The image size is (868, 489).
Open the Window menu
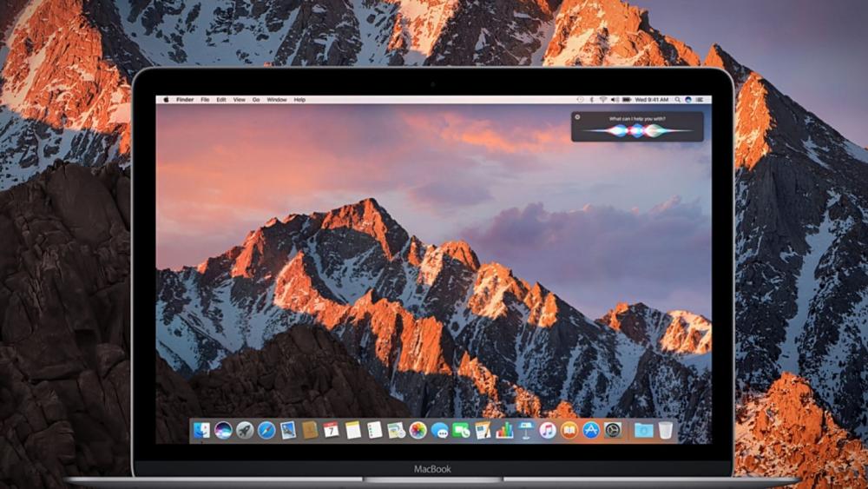tap(277, 100)
